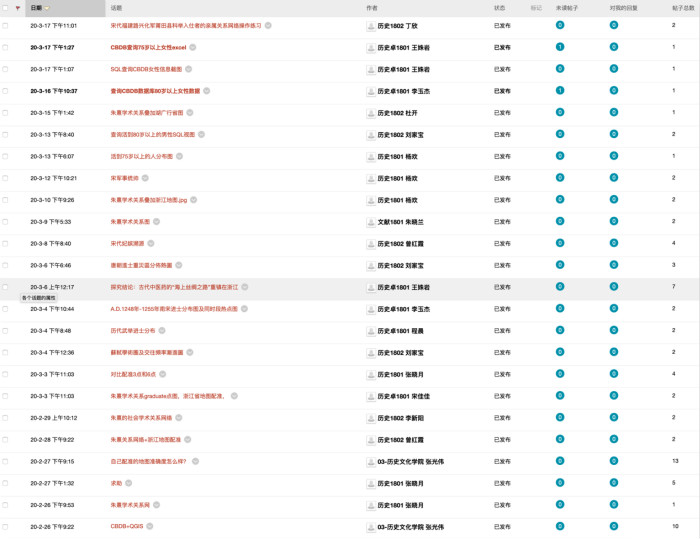Select checkbox for the 求助 thread row

point(5,483)
